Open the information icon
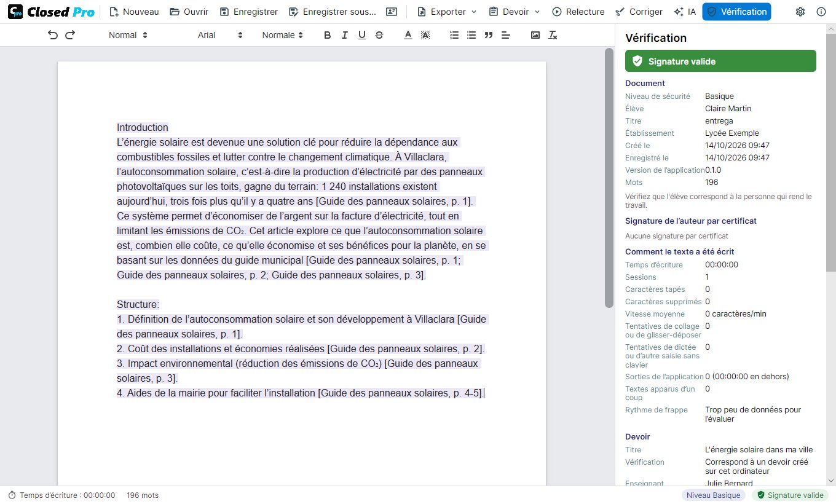The height and width of the screenshot is (504, 836). [x=821, y=12]
